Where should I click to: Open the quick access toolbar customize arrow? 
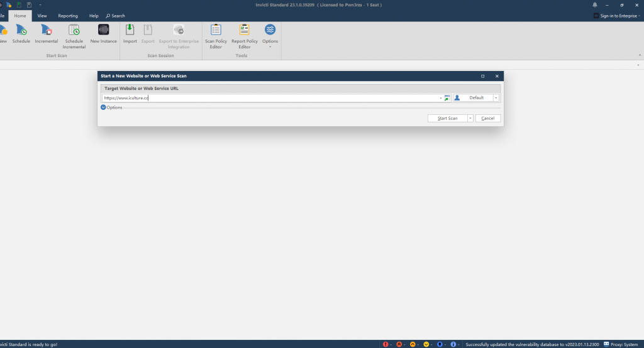click(x=40, y=5)
